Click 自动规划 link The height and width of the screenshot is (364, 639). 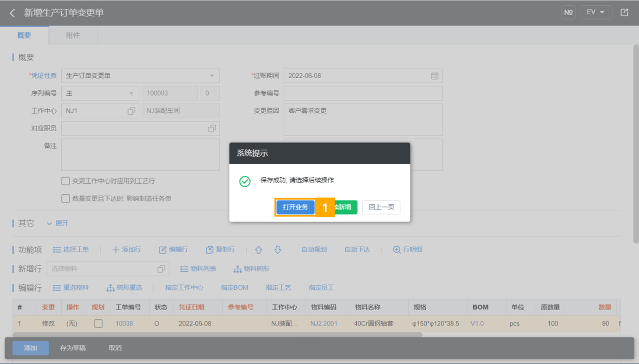314,249
